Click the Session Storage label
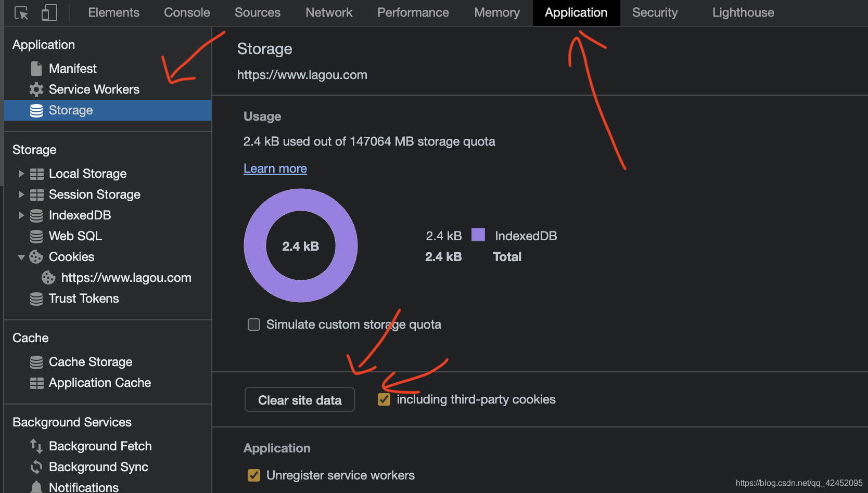The image size is (868, 493). coord(95,194)
